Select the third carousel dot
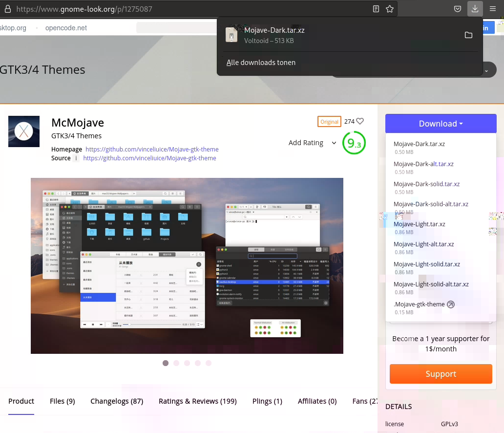Screen dimensions: 504x433 187,363
